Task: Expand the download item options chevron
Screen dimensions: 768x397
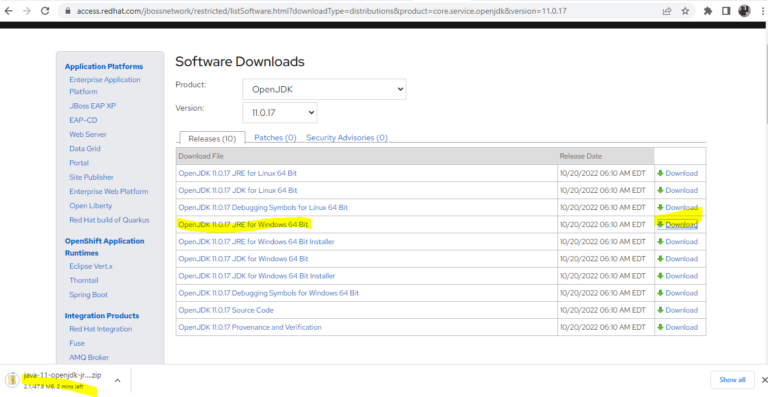Action: [x=118, y=380]
